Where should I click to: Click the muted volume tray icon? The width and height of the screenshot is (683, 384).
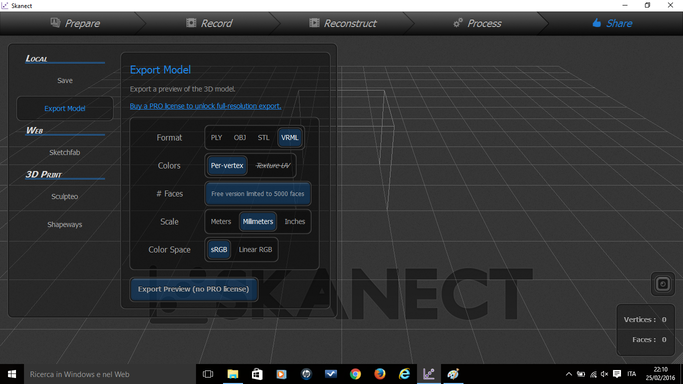(604, 374)
